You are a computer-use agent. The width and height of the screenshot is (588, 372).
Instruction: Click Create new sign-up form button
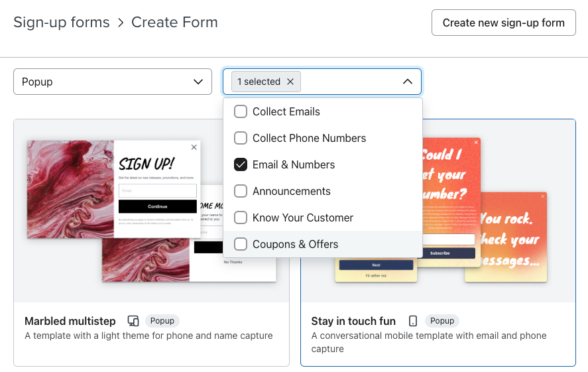503,23
